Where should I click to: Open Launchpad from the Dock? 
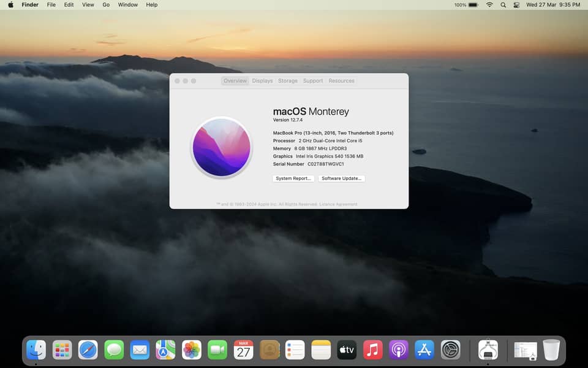point(62,350)
